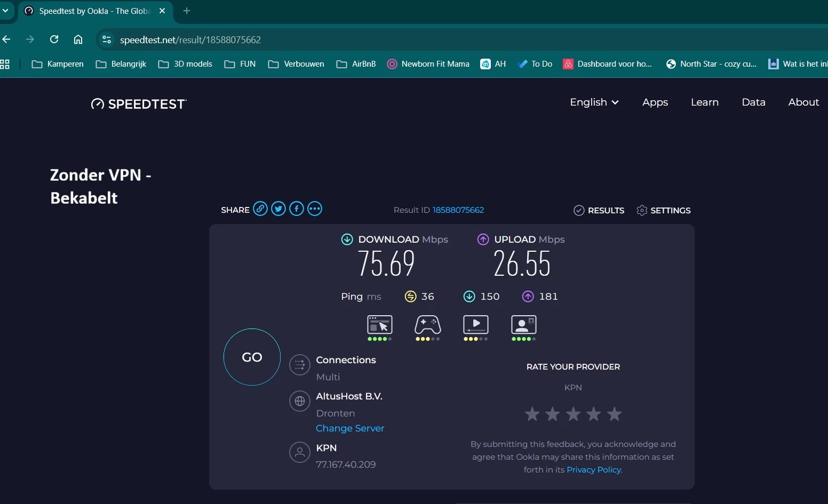Close the Speedtest by Ookla tab
Screen dimensions: 828x504
click(x=162, y=11)
